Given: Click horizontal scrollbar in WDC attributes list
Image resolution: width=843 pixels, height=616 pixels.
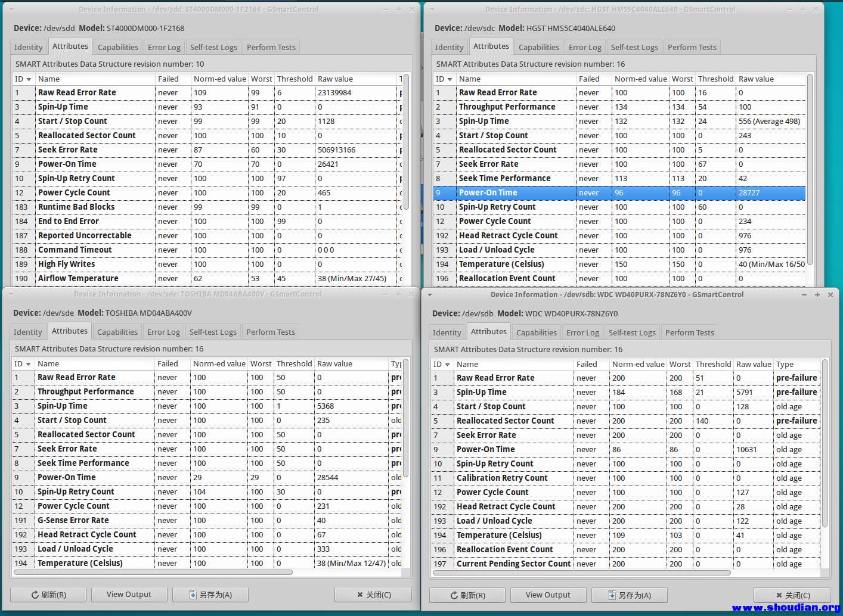Looking at the screenshot, I should click(x=582, y=573).
